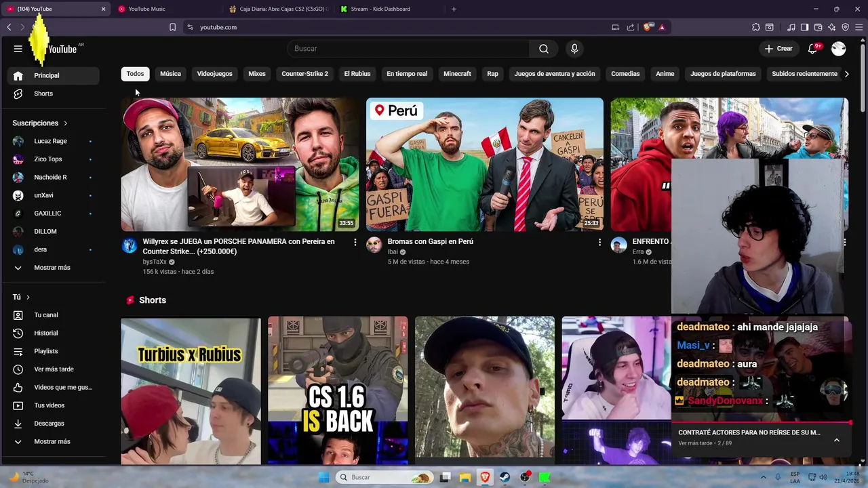This screenshot has width=868, height=488.
Task: Open the bysTaXx channel avatar
Action: [130, 245]
